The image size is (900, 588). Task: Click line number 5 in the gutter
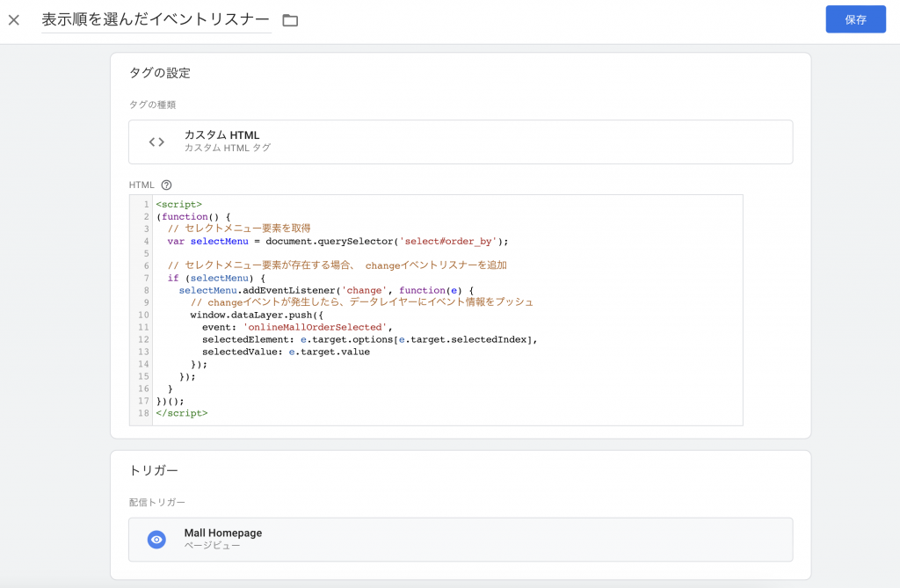[x=147, y=253]
